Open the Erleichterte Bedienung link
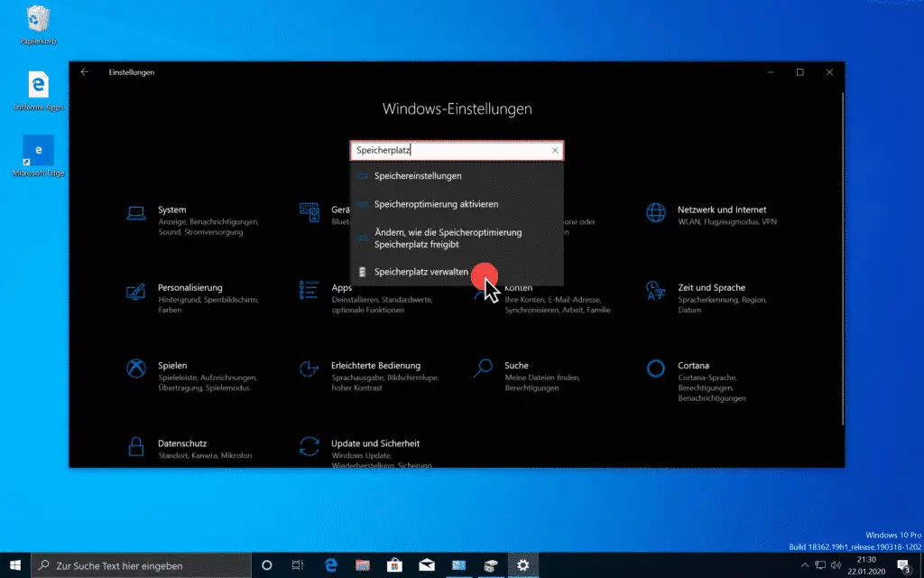 pos(375,365)
